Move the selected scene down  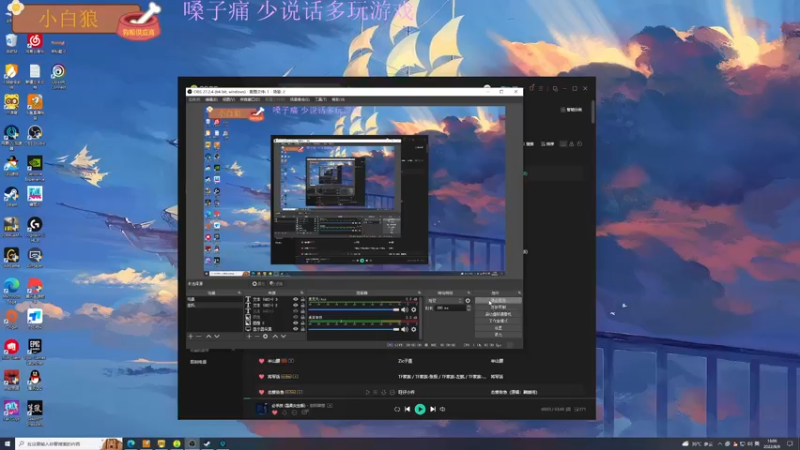point(217,337)
